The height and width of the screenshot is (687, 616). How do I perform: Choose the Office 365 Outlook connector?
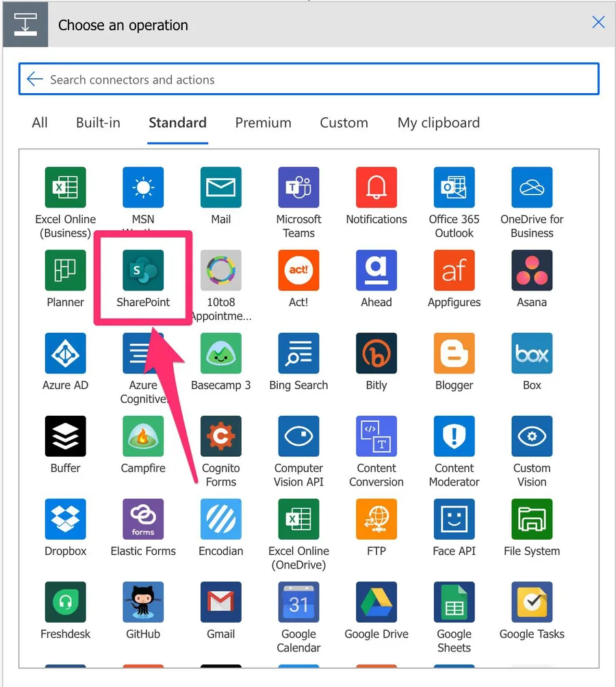pos(454,188)
